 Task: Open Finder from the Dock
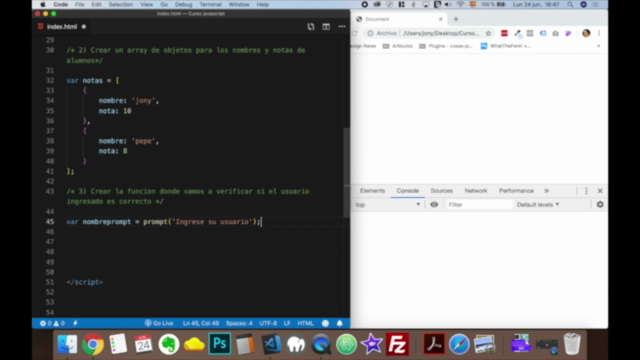click(67, 344)
